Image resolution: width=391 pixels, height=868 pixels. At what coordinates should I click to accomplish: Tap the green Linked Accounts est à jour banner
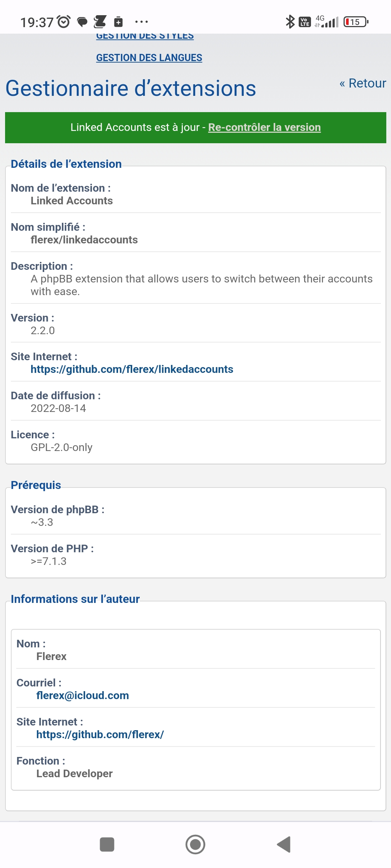195,128
